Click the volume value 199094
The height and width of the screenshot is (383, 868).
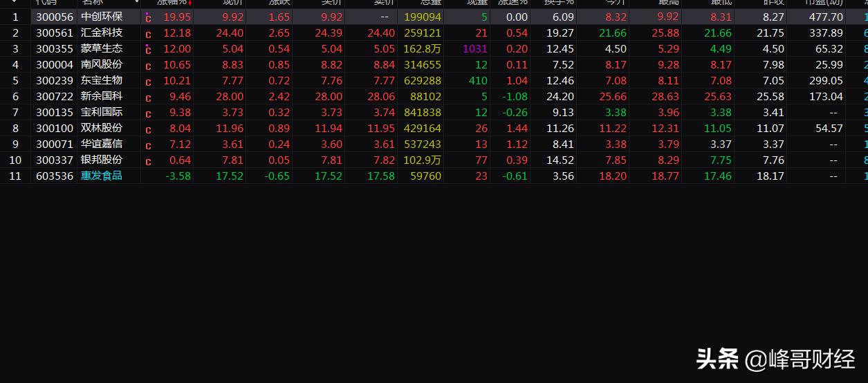[423, 17]
